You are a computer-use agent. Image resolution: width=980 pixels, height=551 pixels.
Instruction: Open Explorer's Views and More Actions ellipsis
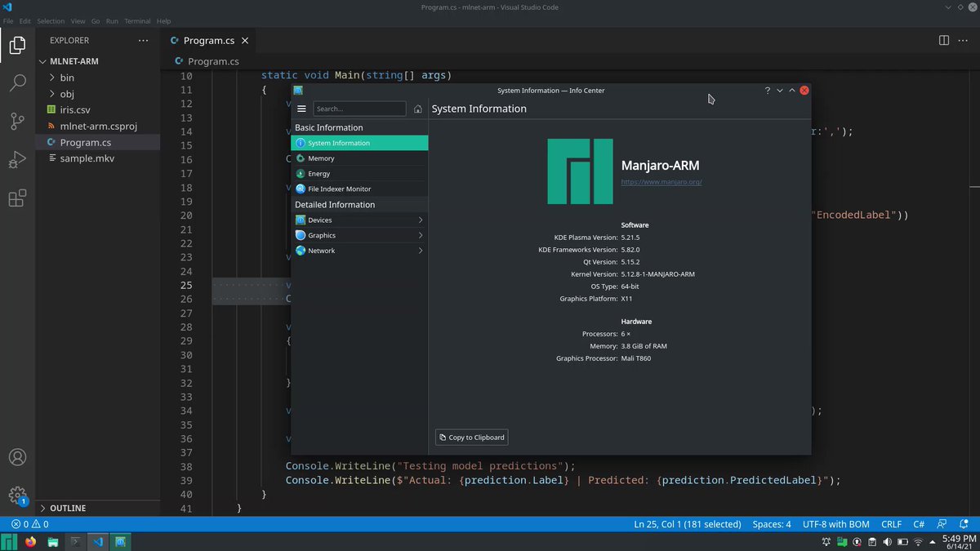[144, 40]
